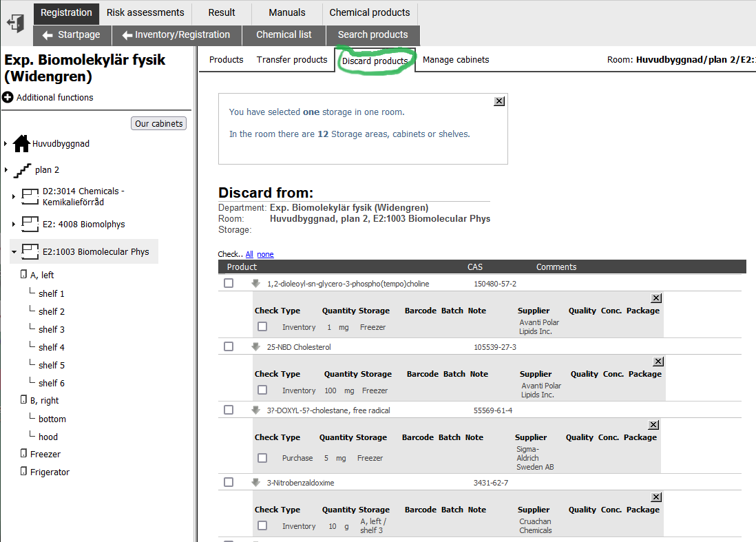The height and width of the screenshot is (542, 756).
Task: Expand the Huvudbyggnad tree node arrow
Action: tap(6, 144)
